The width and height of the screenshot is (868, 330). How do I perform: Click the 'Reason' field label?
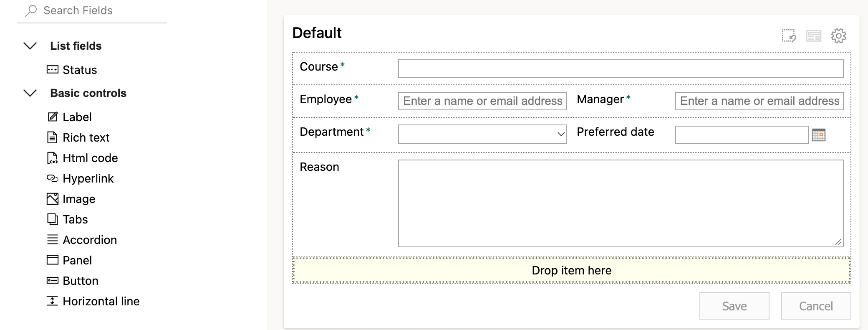pos(319,167)
